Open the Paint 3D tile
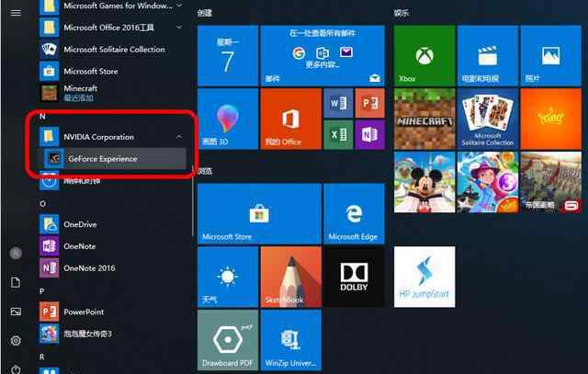588x374 pixels. tap(228, 119)
